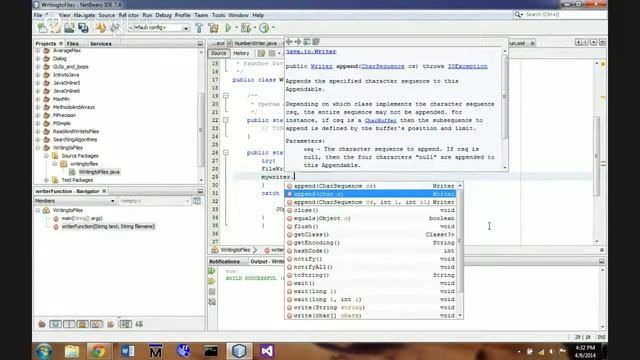The width and height of the screenshot is (640, 360).
Task: Open Google Chrome from the taskbar
Action: [99, 351]
